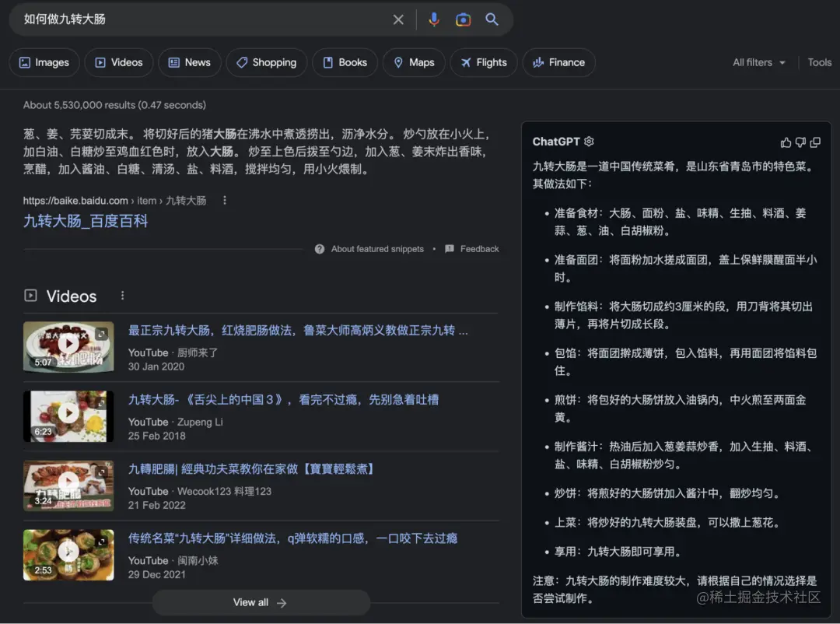This screenshot has height=624, width=840.
Task: Click the 21 Feb 2022 video date
Action: click(156, 506)
